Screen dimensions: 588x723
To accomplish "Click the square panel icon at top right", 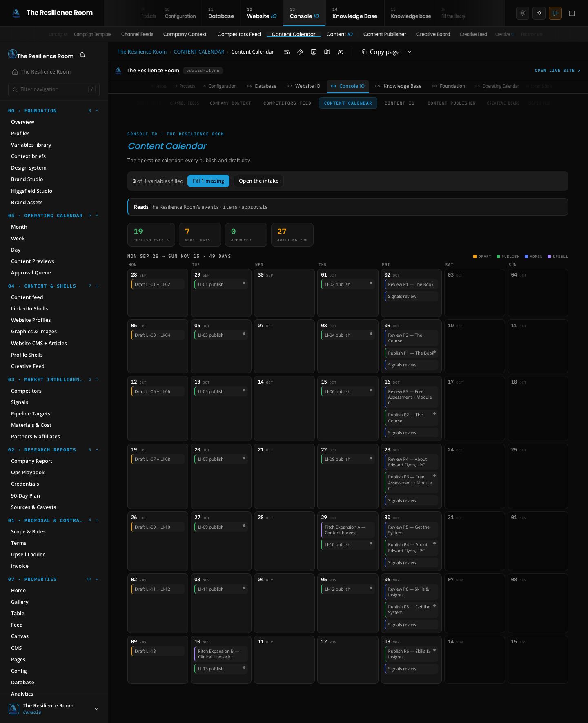I will click(x=572, y=13).
